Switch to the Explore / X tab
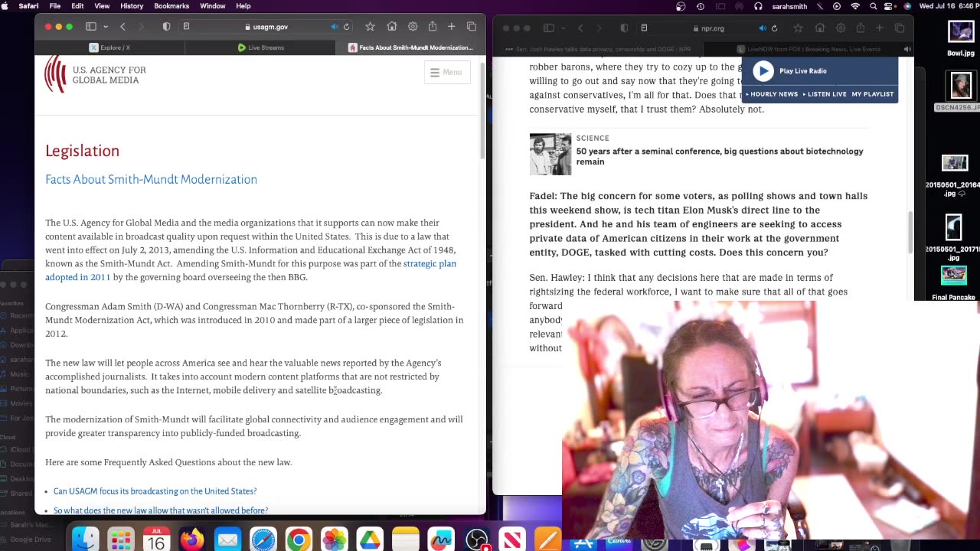The height and width of the screenshot is (551, 980). (x=109, y=47)
